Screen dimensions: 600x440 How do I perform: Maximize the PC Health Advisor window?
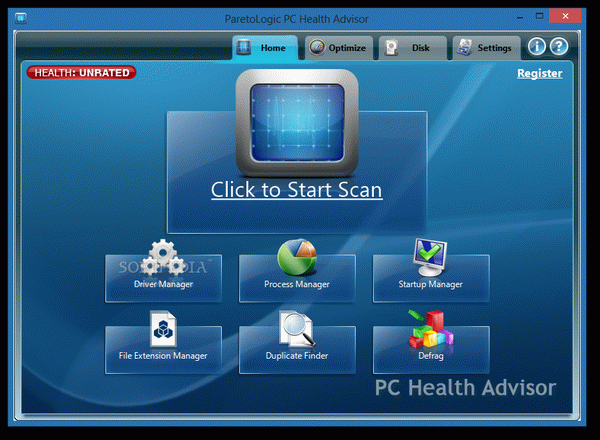(x=539, y=16)
